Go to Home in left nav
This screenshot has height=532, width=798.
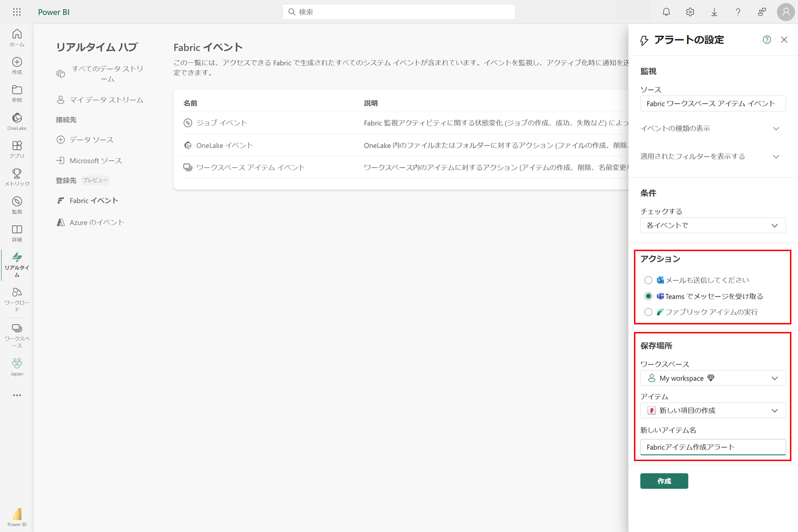coord(17,38)
